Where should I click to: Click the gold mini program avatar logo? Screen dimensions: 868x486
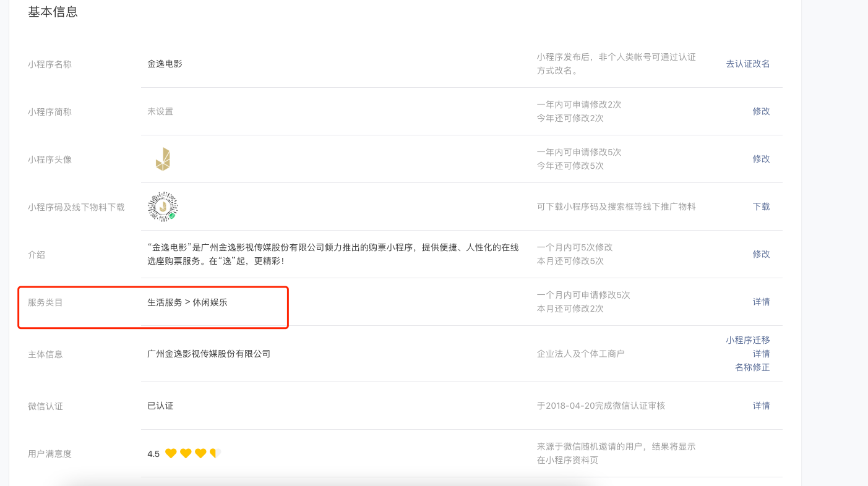[x=163, y=159]
